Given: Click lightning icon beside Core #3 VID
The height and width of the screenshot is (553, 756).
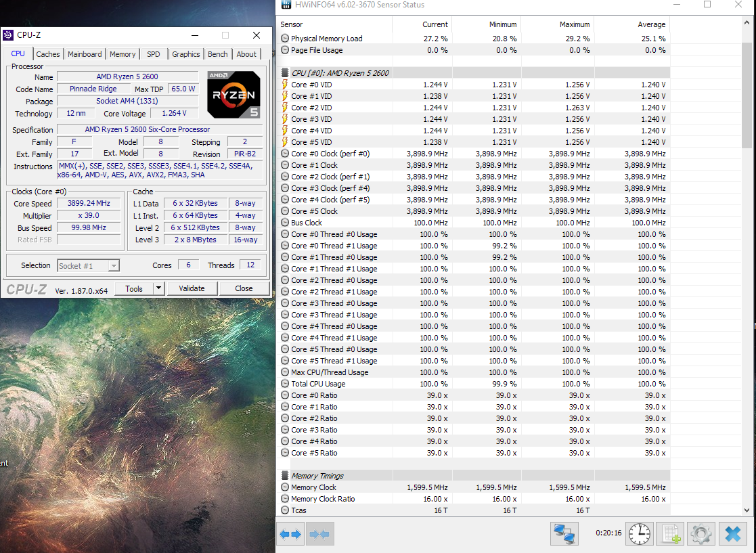Looking at the screenshot, I should click(x=285, y=119).
